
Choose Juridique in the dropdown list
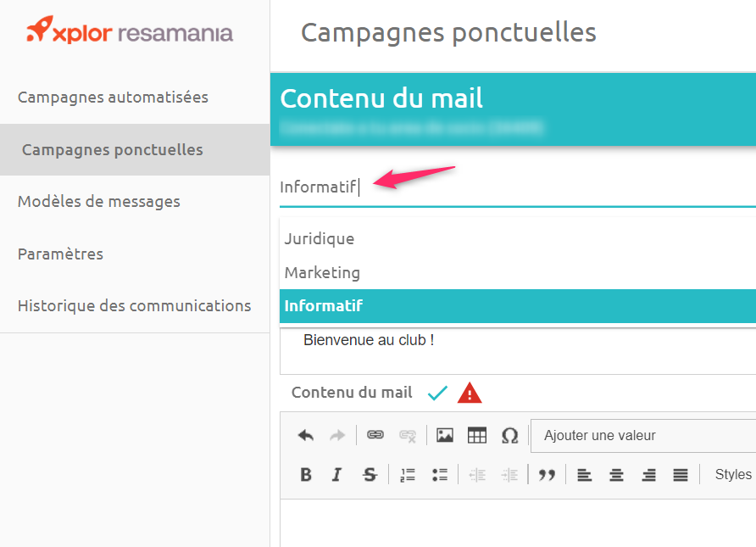coord(518,239)
